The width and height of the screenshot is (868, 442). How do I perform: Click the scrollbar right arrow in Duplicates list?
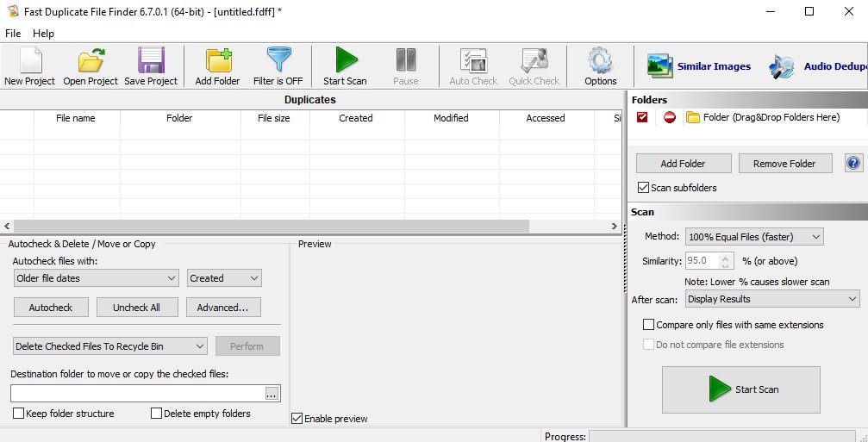(x=615, y=227)
